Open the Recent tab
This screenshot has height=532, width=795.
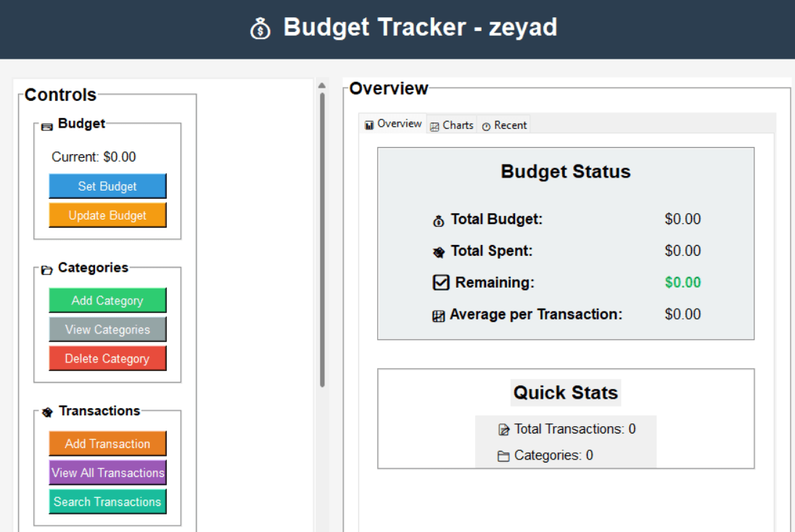tap(504, 125)
